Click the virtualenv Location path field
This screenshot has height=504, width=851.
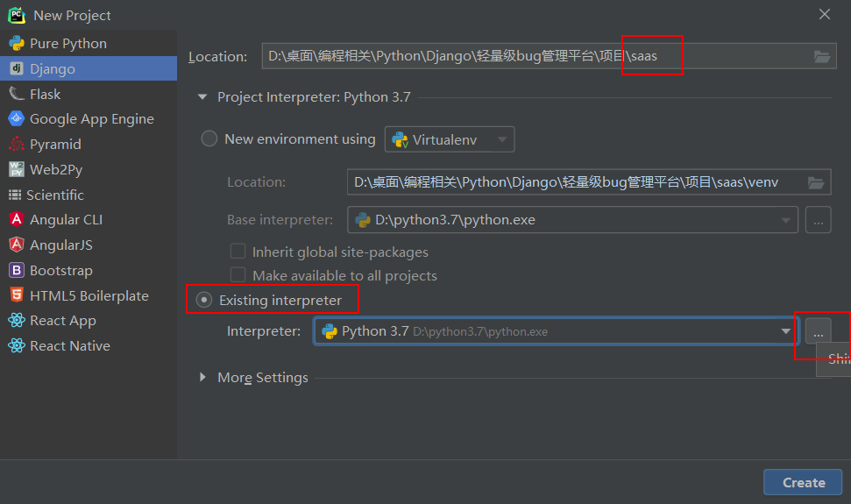coord(589,182)
